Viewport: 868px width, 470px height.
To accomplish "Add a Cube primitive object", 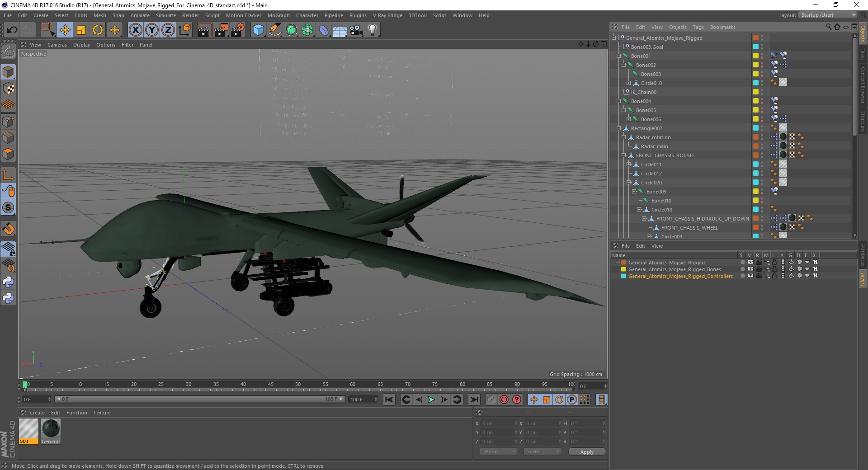I will pyautogui.click(x=258, y=30).
